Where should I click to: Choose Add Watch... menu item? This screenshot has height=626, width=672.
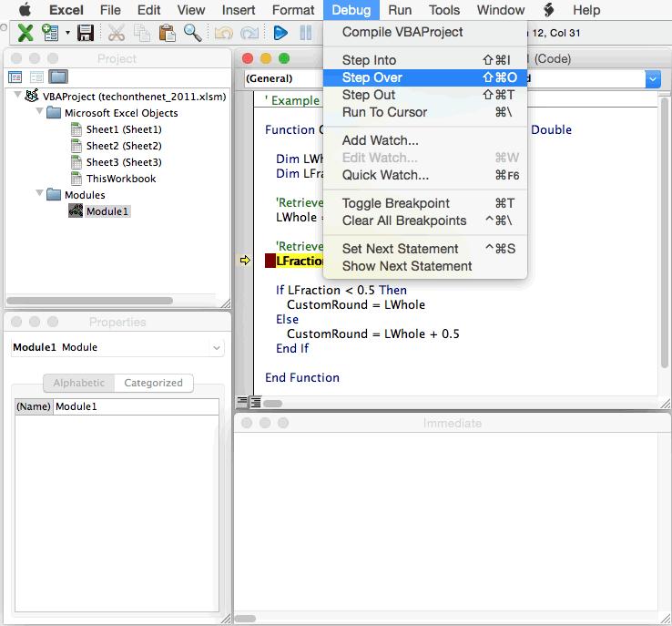[x=424, y=140]
